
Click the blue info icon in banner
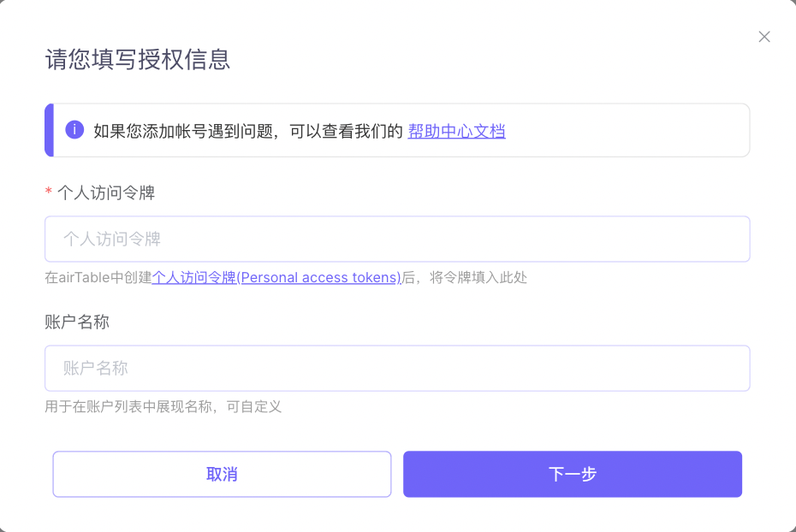[x=74, y=130]
